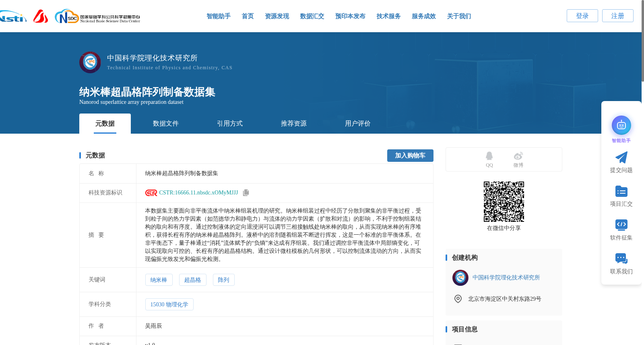The height and width of the screenshot is (345, 644).
Task: Open 智能助手 in the top navigation
Action: click(219, 16)
